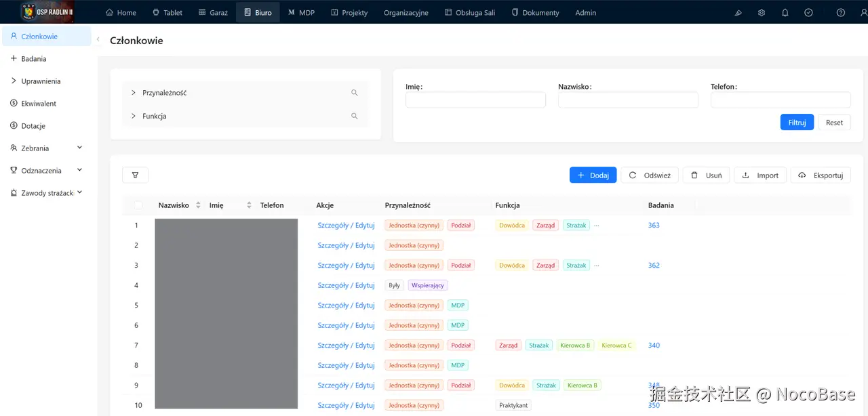Image resolution: width=868 pixels, height=416 pixels.
Task: Click the checkmark circle icon in top bar
Action: [x=808, y=13]
